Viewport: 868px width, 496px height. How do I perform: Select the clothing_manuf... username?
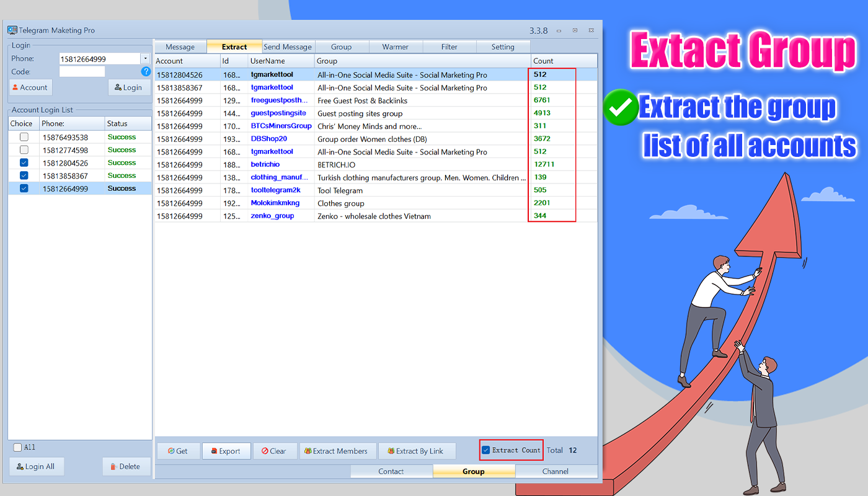[x=279, y=177]
